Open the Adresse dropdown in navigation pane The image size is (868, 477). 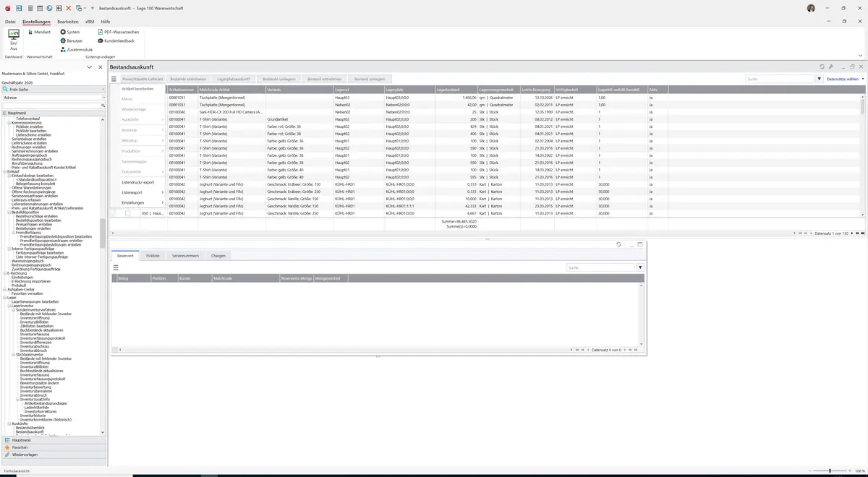tap(103, 97)
